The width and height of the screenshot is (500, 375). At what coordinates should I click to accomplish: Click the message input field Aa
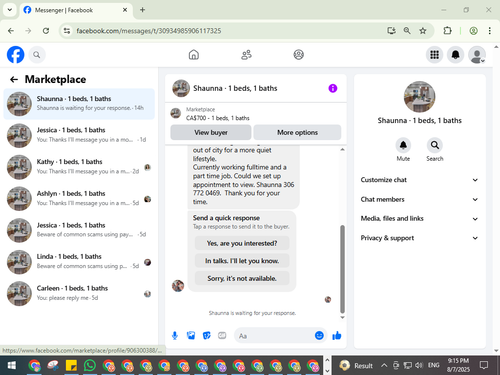274,336
